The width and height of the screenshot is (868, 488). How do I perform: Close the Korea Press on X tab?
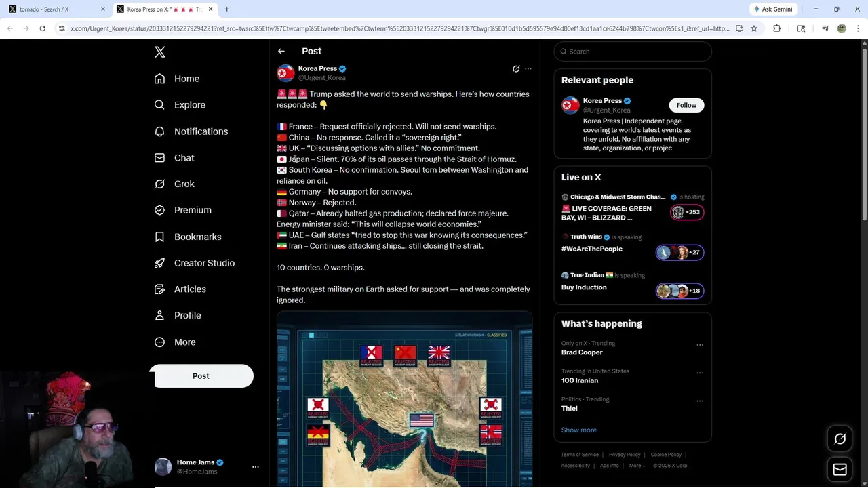[x=210, y=9]
